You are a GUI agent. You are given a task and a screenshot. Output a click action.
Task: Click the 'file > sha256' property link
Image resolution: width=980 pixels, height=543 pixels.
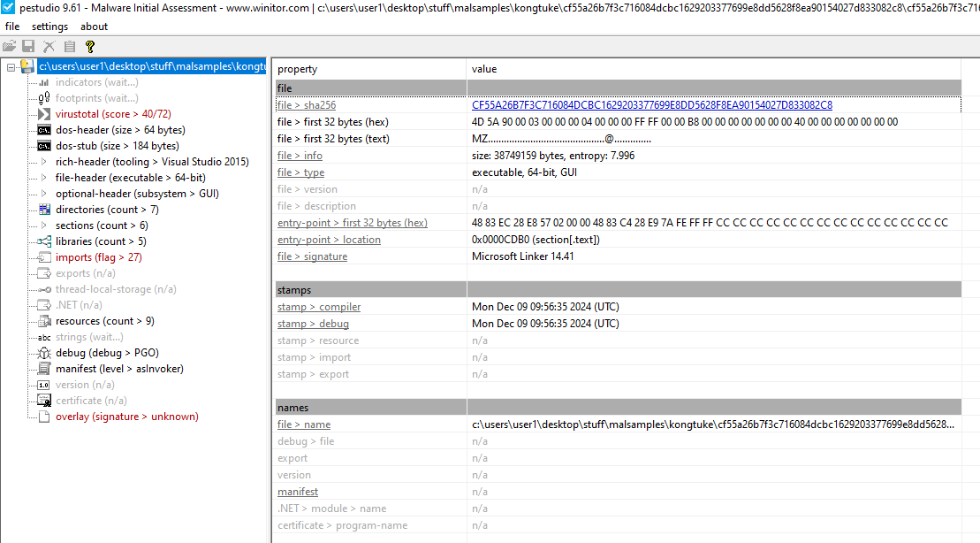tap(307, 105)
